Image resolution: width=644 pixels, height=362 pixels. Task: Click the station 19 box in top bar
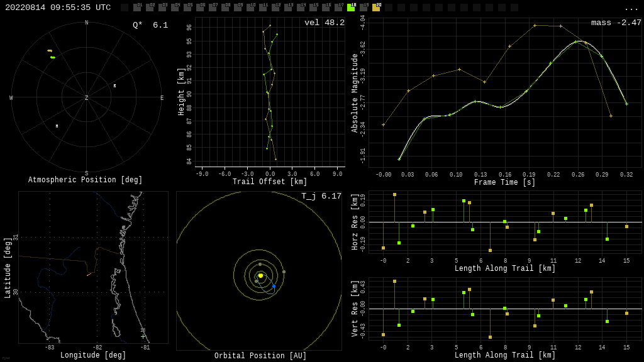[x=364, y=8]
